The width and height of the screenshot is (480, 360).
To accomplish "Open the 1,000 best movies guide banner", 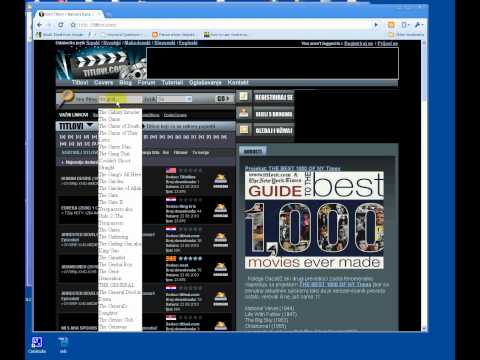I will tap(314, 220).
